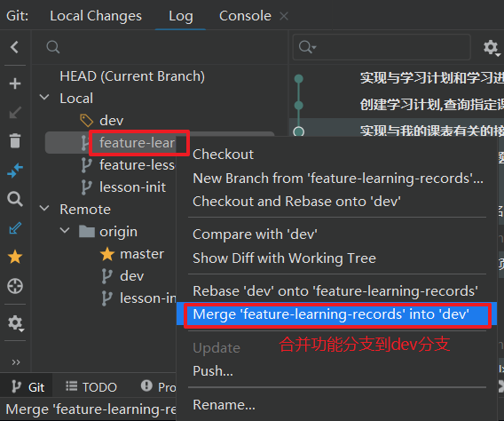
Task: Click the crosshair Navigate Log to Branch icon
Action: [x=15, y=286]
